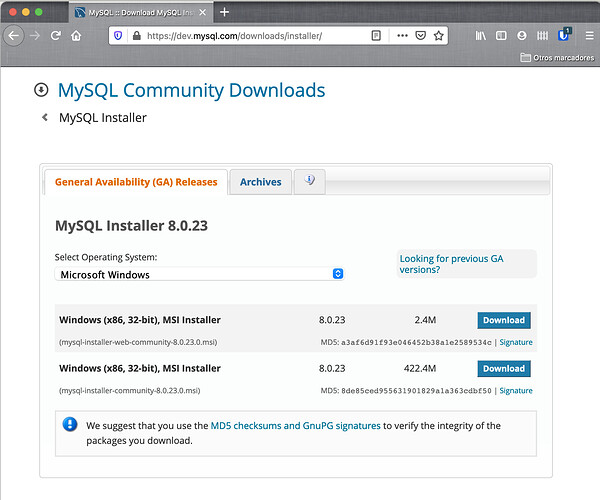The height and width of the screenshot is (500, 600).
Task: Open Signature link for the 2.4M installer
Action: (516, 342)
